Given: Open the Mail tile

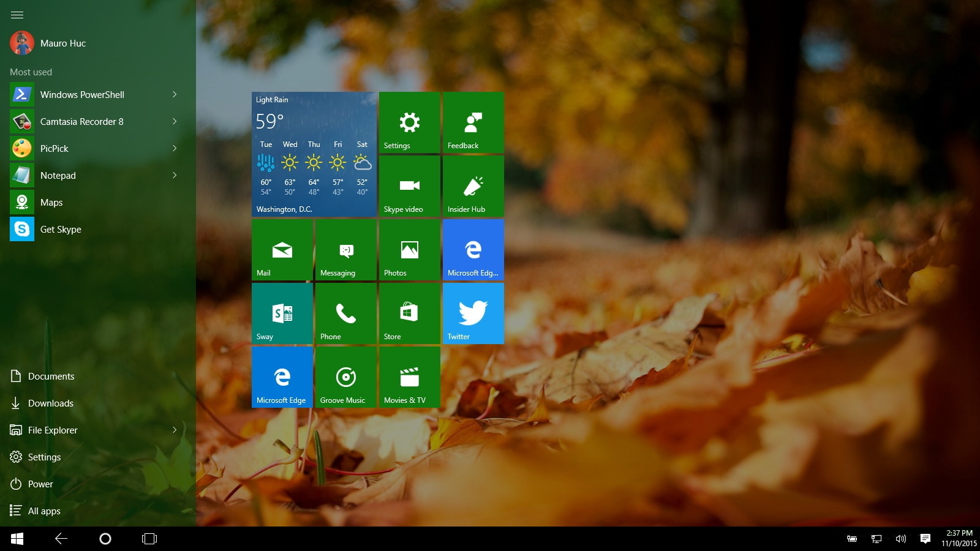Looking at the screenshot, I should (x=282, y=250).
